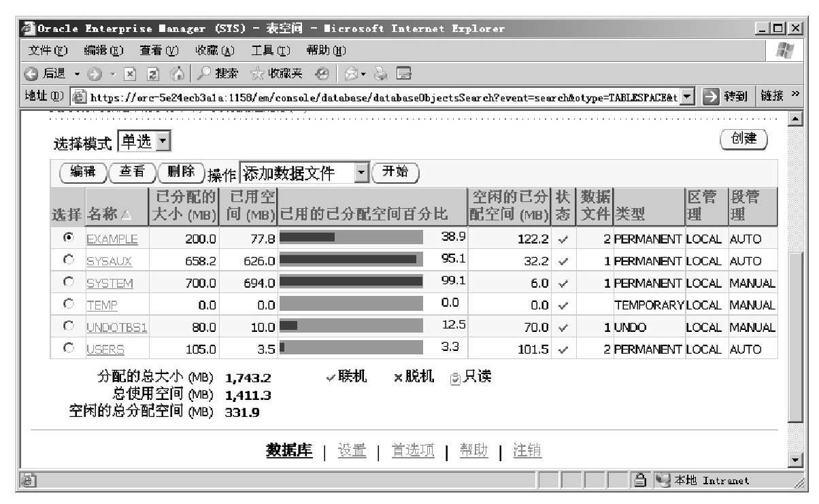Select the UNDOTBS1 tablespace radio button
This screenshot has height=504, width=819.
point(67,326)
